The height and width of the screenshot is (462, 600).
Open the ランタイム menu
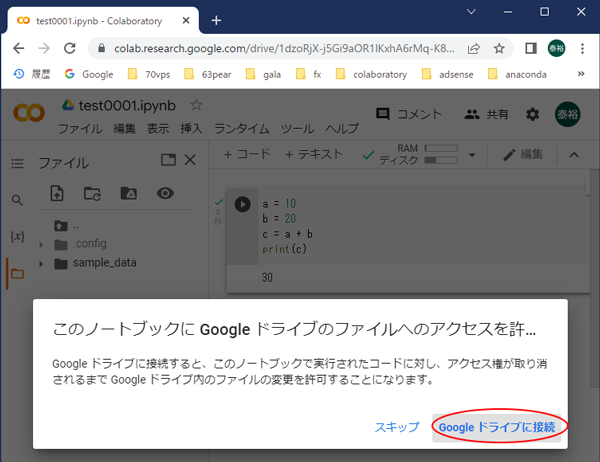[x=241, y=129]
